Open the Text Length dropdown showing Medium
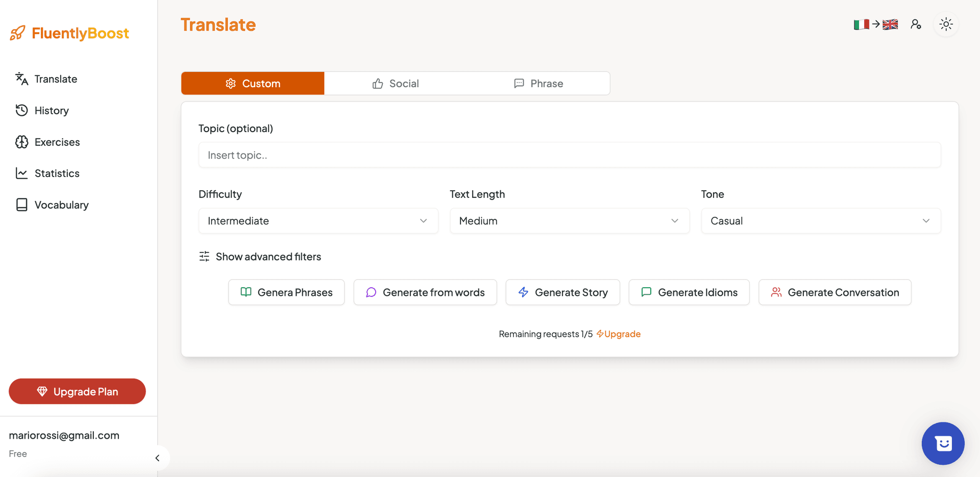This screenshot has width=980, height=477. (x=570, y=221)
